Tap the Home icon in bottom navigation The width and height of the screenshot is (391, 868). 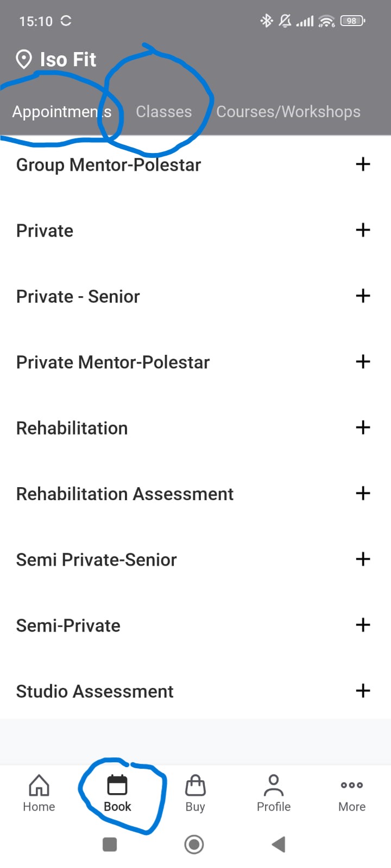[39, 786]
